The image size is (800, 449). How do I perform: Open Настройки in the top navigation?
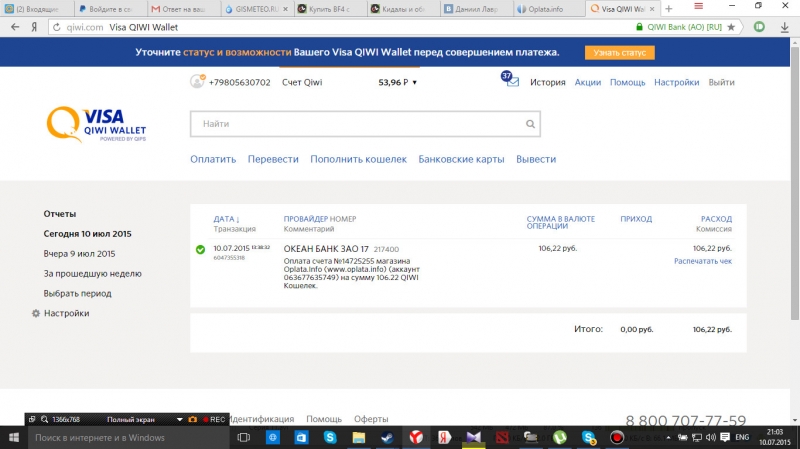[x=677, y=82]
